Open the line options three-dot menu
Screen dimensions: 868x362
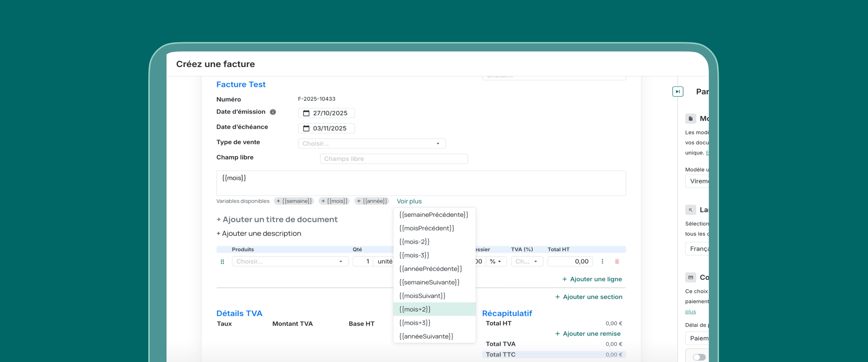(602, 262)
